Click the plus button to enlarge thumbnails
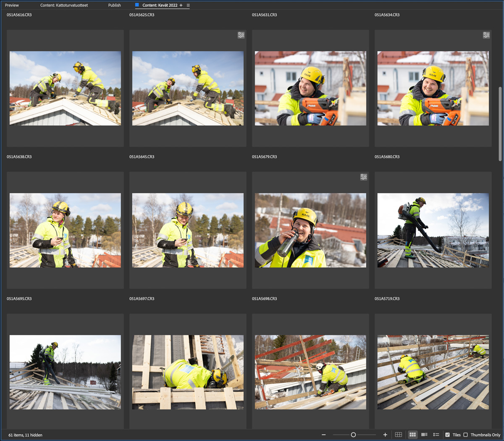Screen dimensions: 504x441 [385, 435]
